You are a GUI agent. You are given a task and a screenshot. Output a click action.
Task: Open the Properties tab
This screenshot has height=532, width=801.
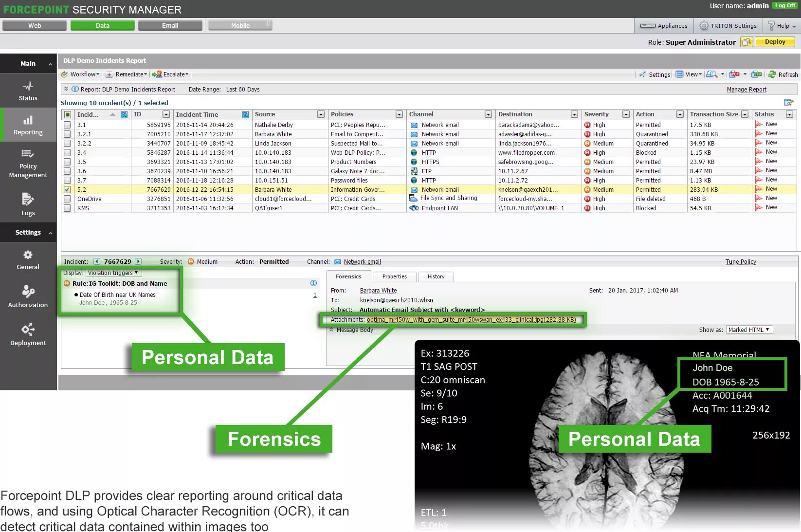pyautogui.click(x=394, y=276)
